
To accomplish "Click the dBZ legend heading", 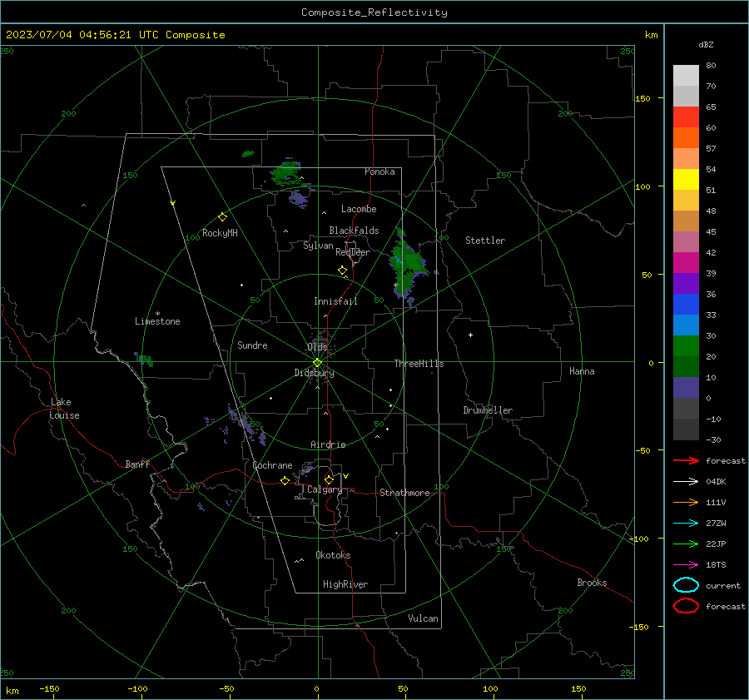I will point(706,44).
